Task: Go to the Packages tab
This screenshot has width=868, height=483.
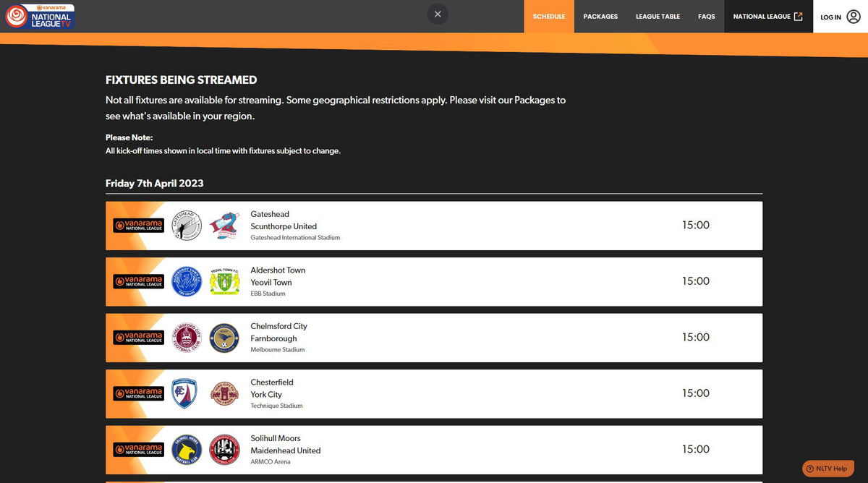Action: 600,17
